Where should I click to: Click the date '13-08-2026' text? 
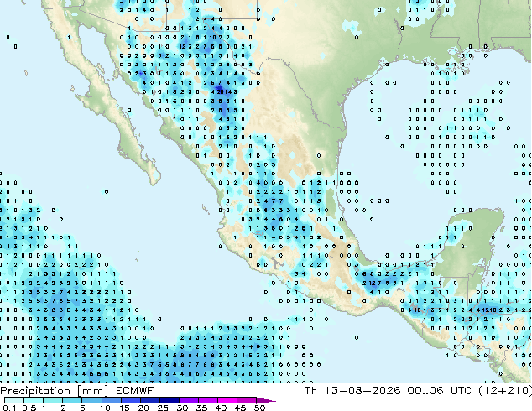(x=362, y=391)
